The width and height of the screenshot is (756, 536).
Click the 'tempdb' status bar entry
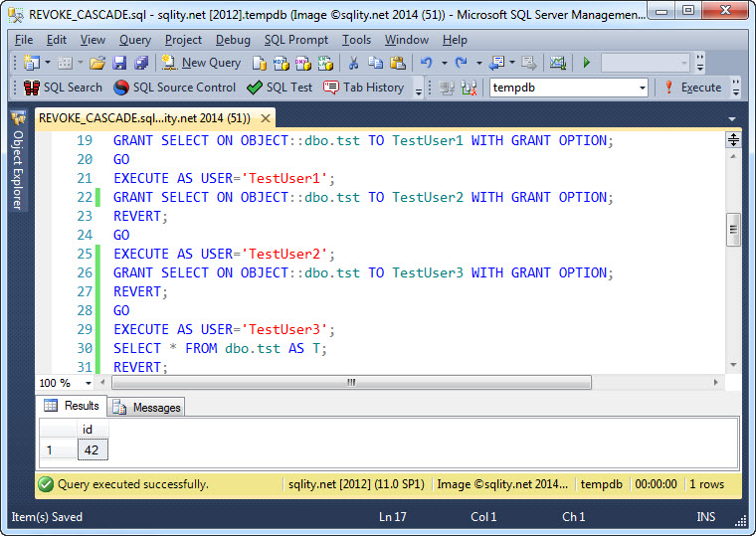click(602, 484)
